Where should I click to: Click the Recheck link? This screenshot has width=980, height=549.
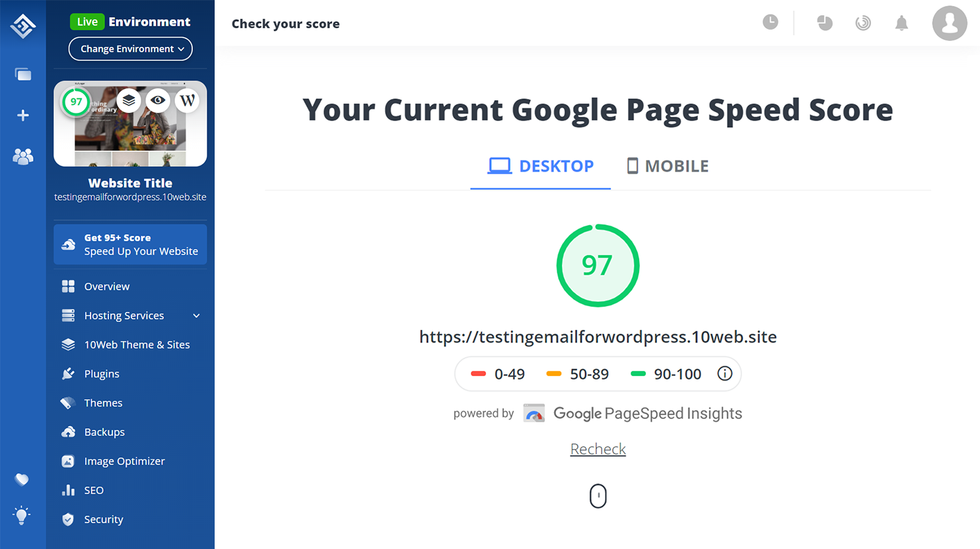(x=598, y=449)
